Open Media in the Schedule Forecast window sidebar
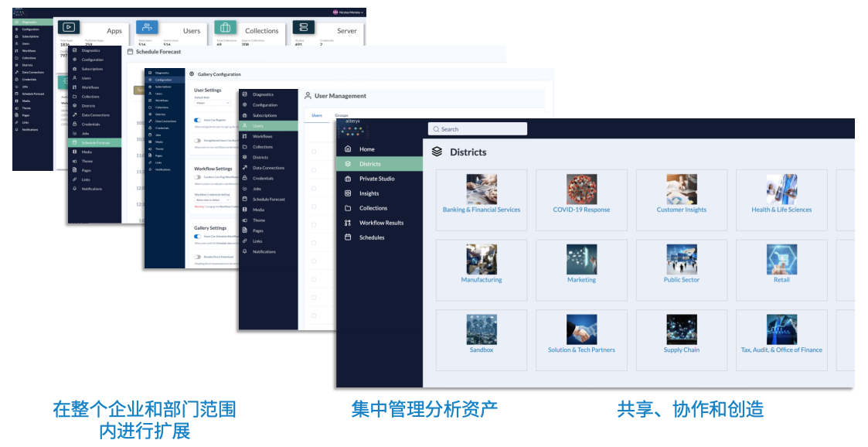Viewport: 868px width, 447px height. (94, 152)
